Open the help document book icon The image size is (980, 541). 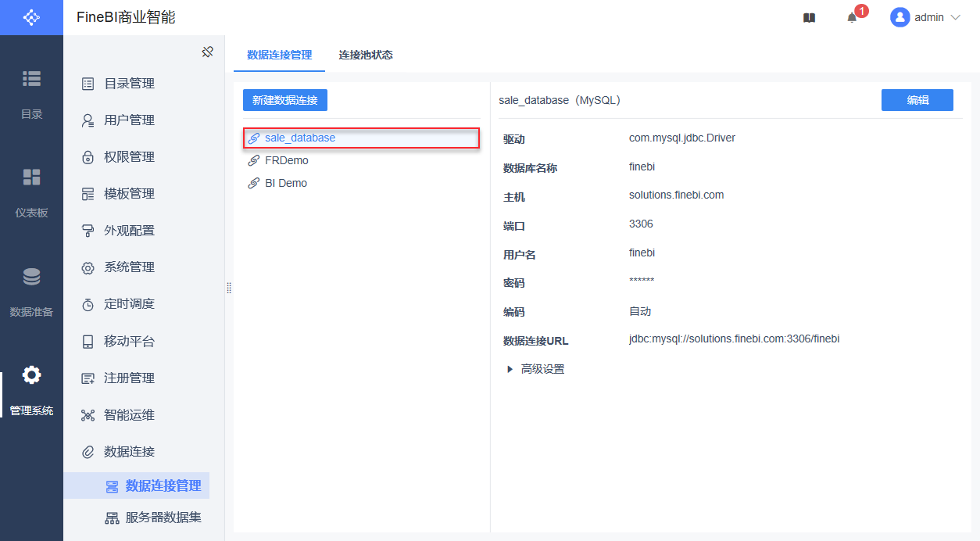tap(809, 17)
